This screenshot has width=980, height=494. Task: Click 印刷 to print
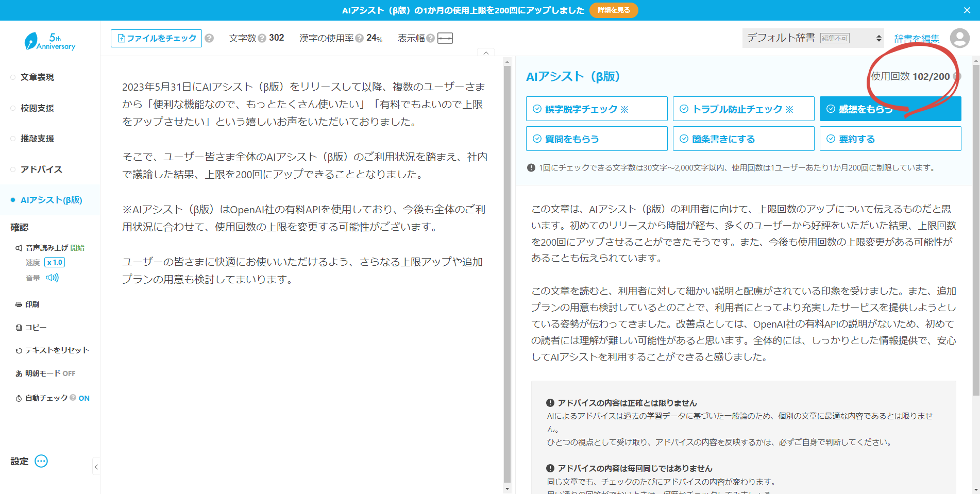click(28, 304)
